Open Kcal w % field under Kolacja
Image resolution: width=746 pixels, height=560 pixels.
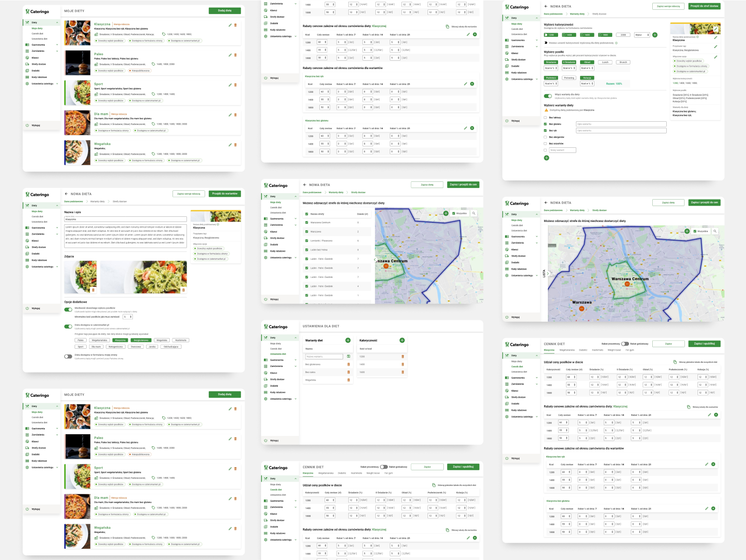point(587,83)
